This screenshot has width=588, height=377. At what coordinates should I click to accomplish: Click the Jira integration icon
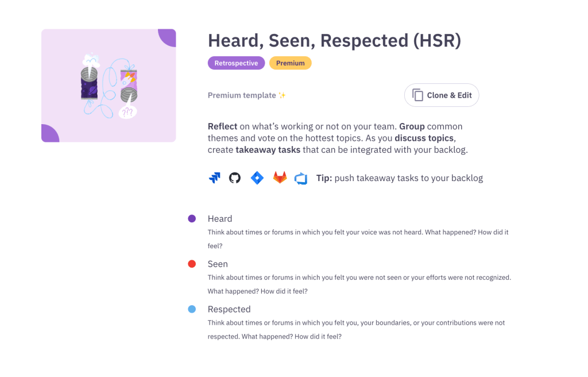click(x=215, y=178)
